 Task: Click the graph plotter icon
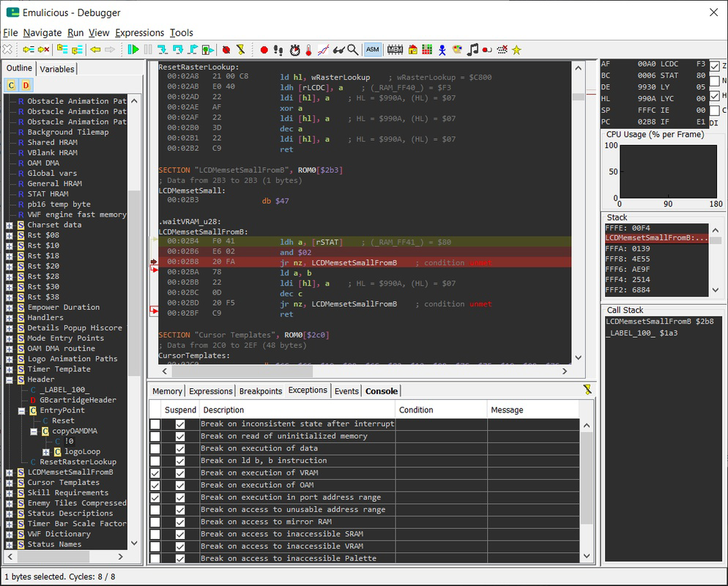tap(324, 50)
